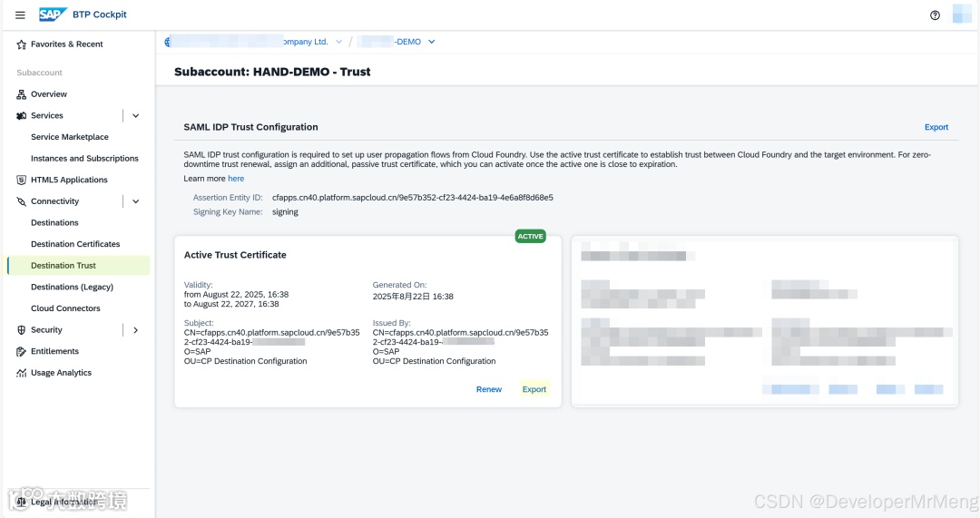Click the Usage Analytics chart icon
Screen dimensions: 980x518
[x=21, y=373]
